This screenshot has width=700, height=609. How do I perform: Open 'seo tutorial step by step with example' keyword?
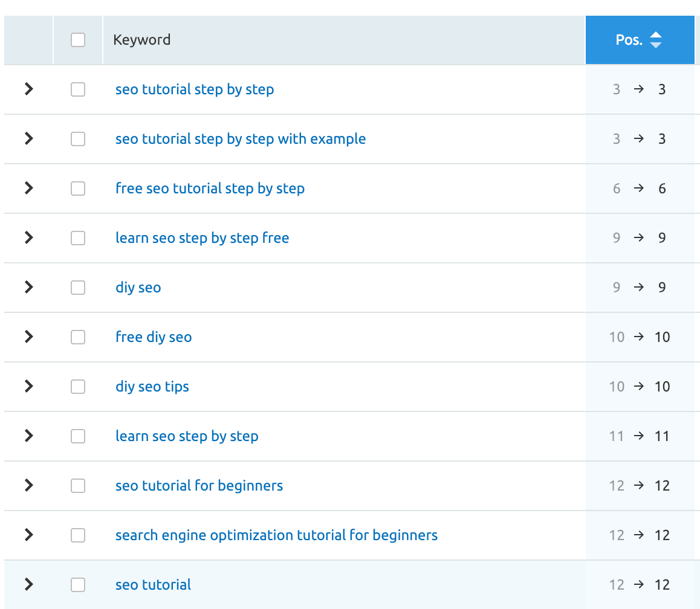(240, 139)
